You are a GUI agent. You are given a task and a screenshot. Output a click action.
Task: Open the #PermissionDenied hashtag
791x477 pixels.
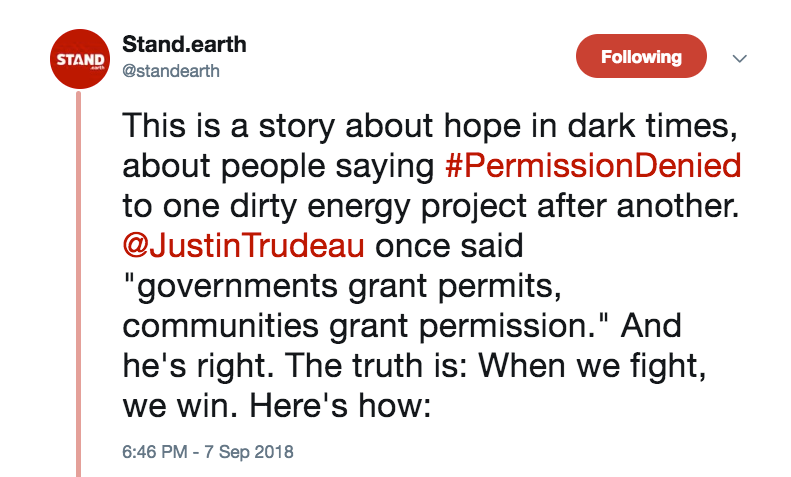tap(593, 165)
